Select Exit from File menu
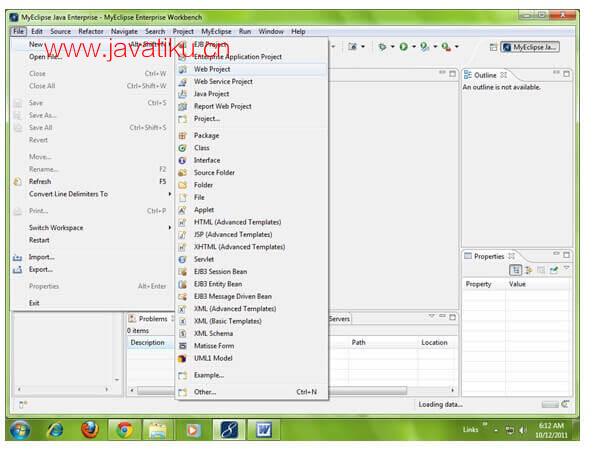 point(91,303)
